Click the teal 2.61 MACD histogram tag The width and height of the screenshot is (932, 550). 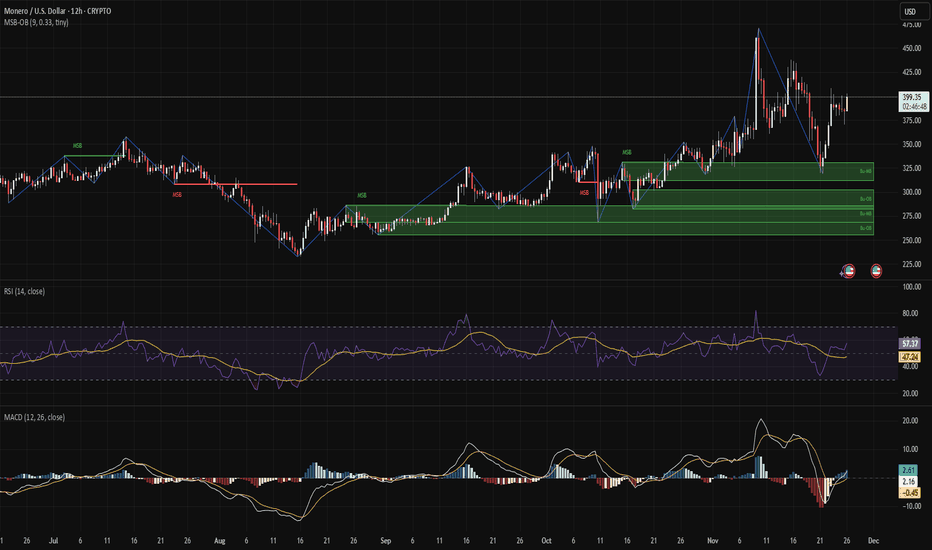tap(910, 469)
